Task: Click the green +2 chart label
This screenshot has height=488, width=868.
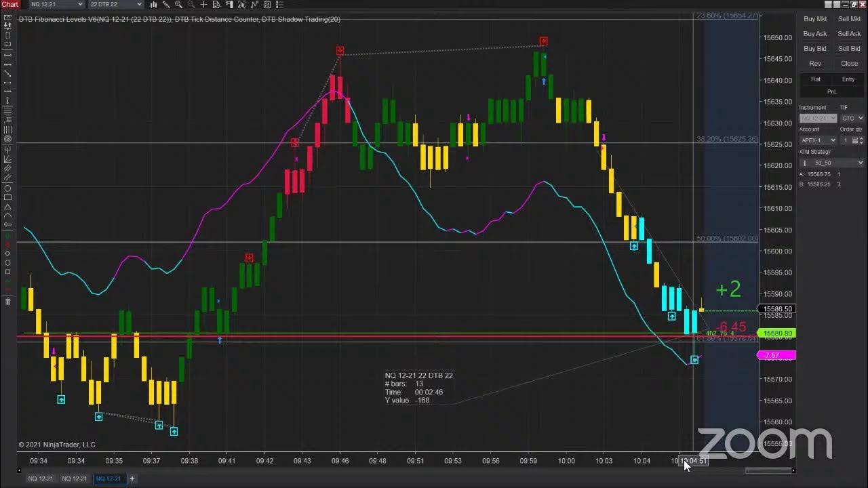Action: (728, 290)
